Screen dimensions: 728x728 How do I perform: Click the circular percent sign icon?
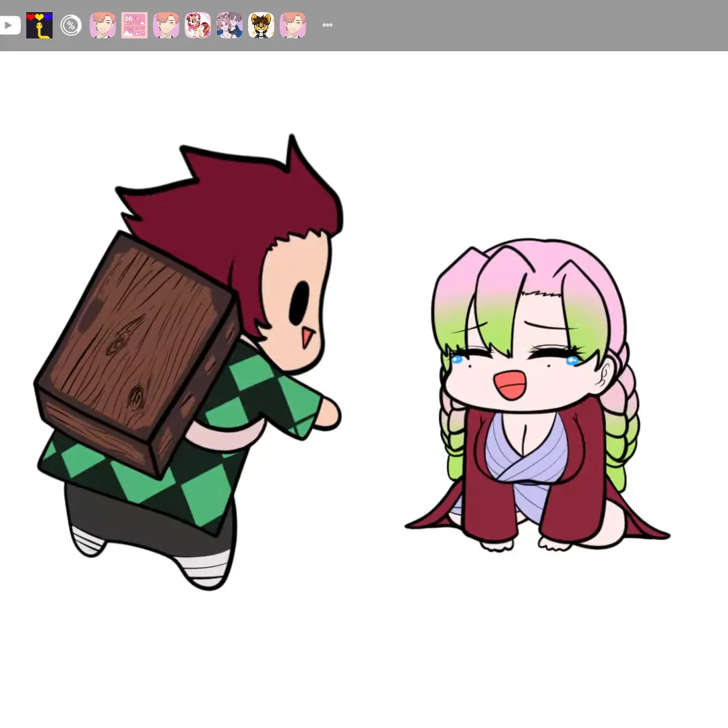(x=71, y=26)
